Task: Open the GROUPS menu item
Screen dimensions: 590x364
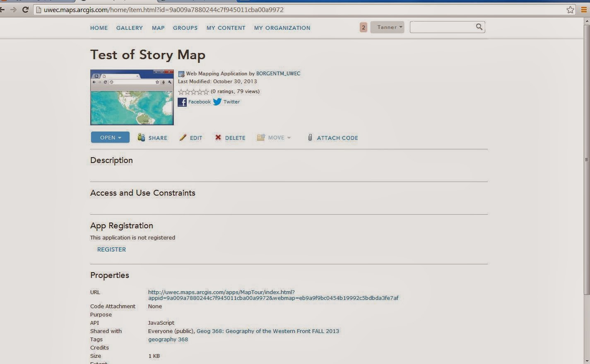Action: coord(185,28)
